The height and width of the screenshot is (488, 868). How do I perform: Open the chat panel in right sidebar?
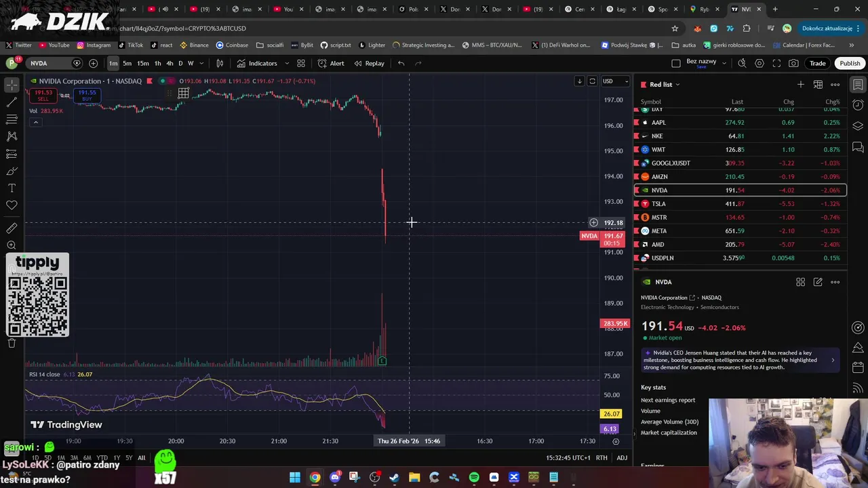(858, 147)
